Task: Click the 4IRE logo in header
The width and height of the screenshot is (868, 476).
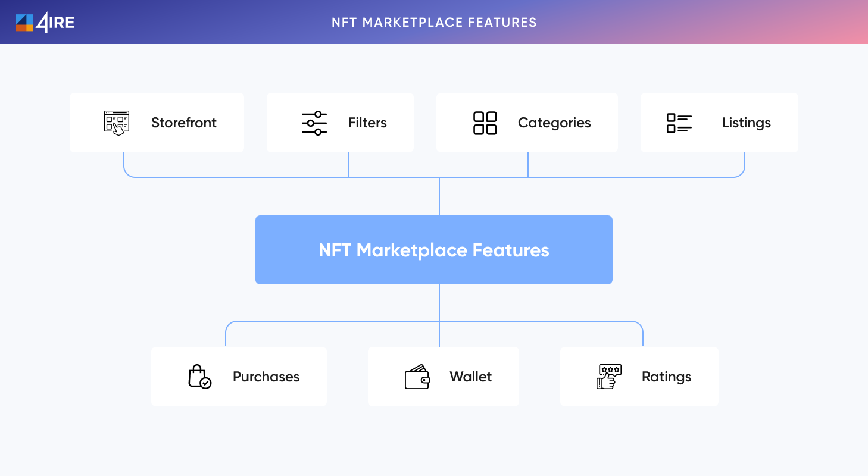Action: tap(45, 22)
